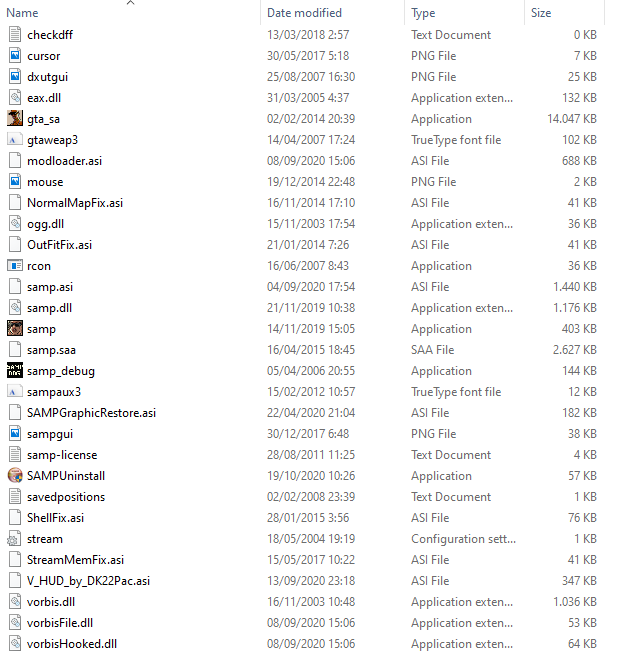Select the sampaux3 font file icon

click(x=15, y=392)
